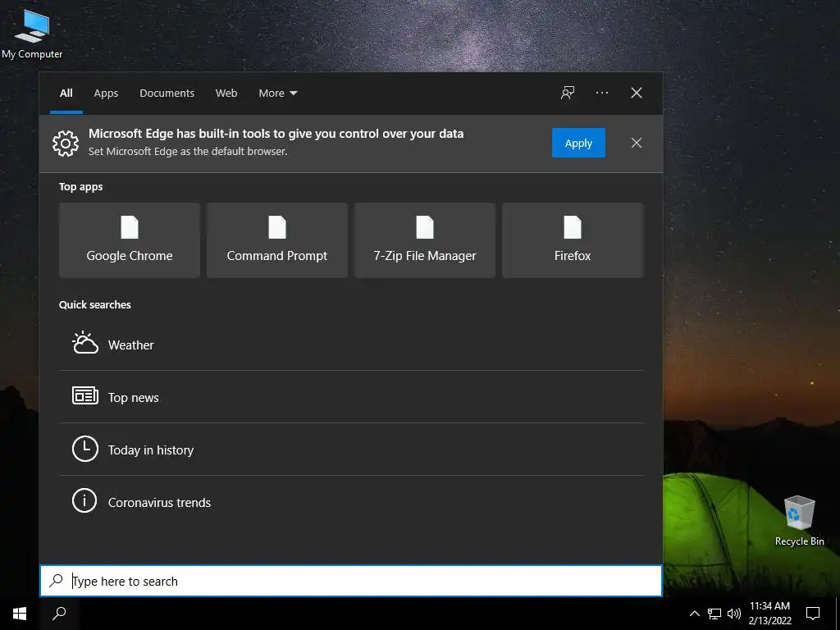This screenshot has width=840, height=630.
Task: Launch Firefox from Top apps
Action: click(x=572, y=240)
